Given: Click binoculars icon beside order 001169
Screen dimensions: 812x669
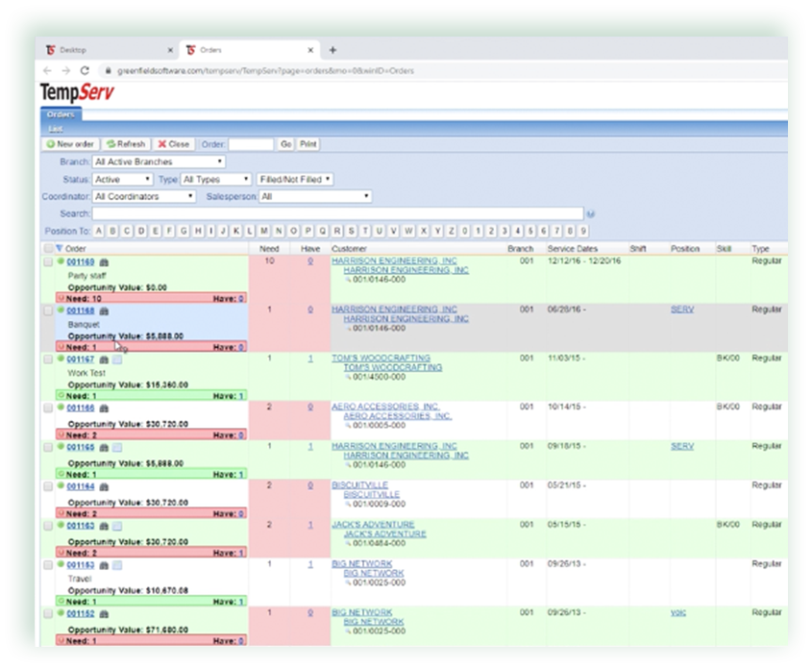Looking at the screenshot, I should 104,262.
